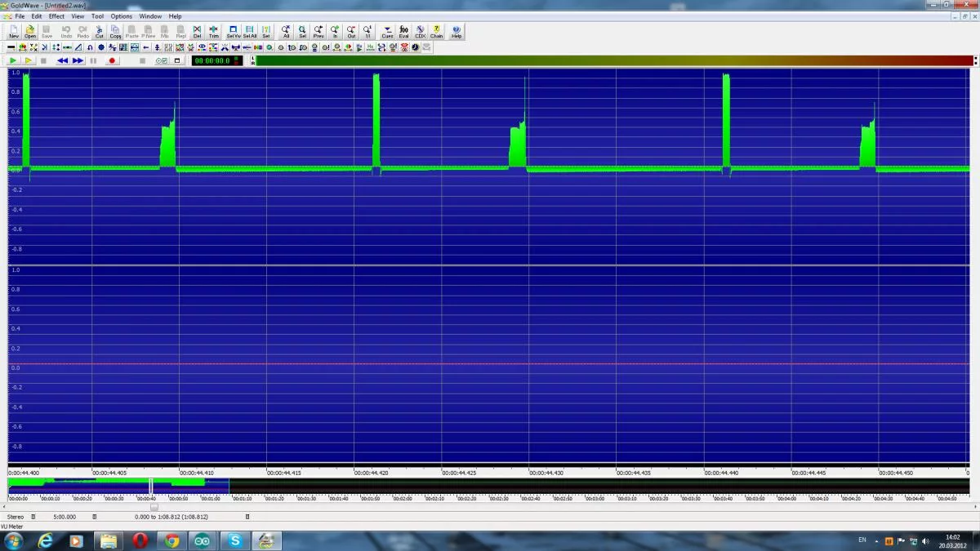Open Arduino from the Windows taskbar
980x551 pixels.
(x=203, y=540)
